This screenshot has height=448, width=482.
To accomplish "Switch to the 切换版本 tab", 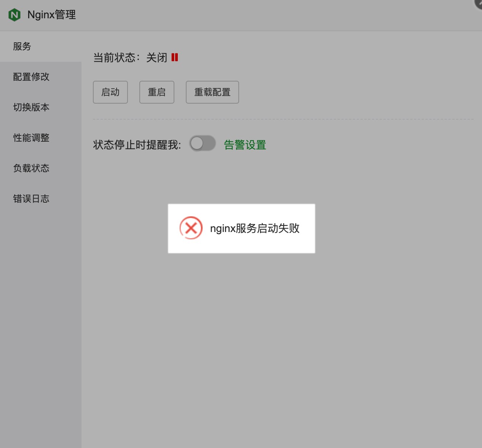I will [41, 107].
